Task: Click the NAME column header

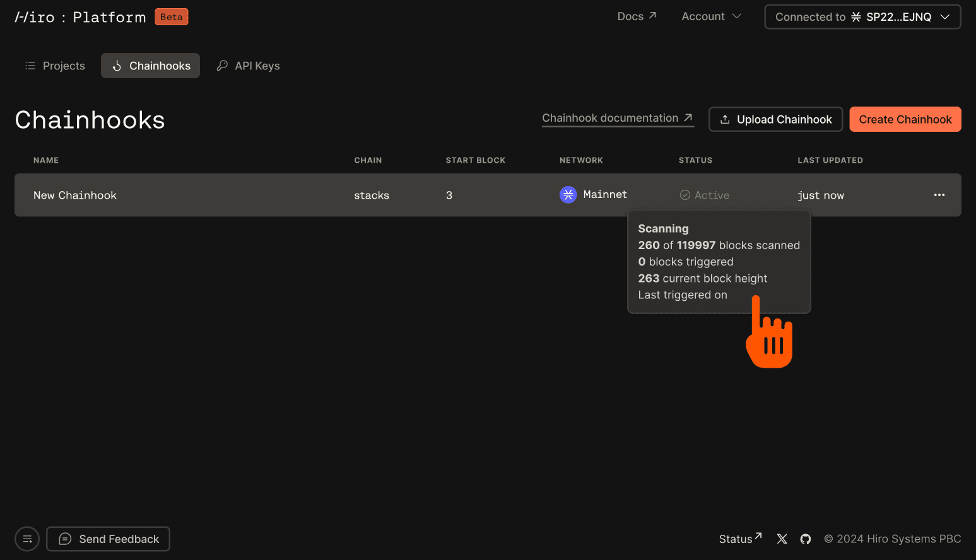Action: tap(46, 160)
